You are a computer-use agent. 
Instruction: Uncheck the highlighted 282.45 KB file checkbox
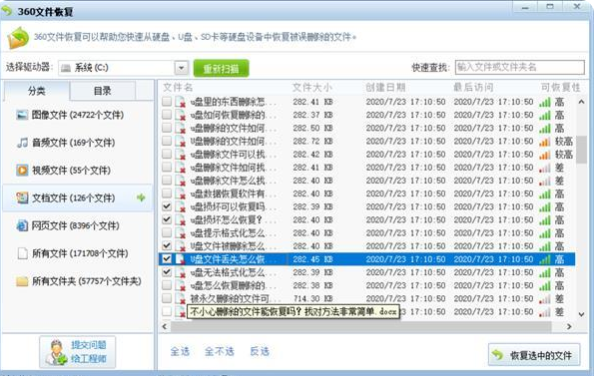[167, 259]
